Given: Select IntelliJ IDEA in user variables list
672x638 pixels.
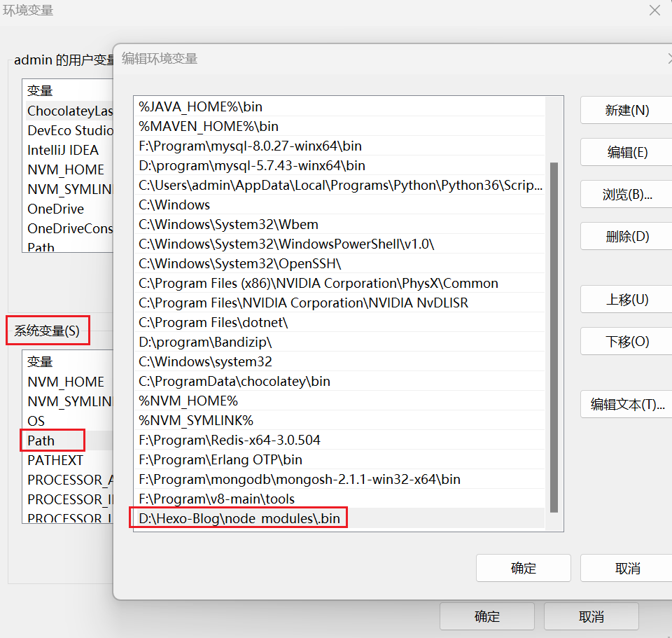Looking at the screenshot, I should pyautogui.click(x=63, y=150).
